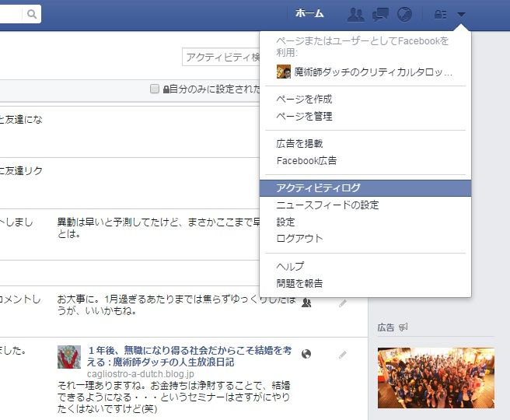Click the それ一理ありますね comment text

point(173,397)
